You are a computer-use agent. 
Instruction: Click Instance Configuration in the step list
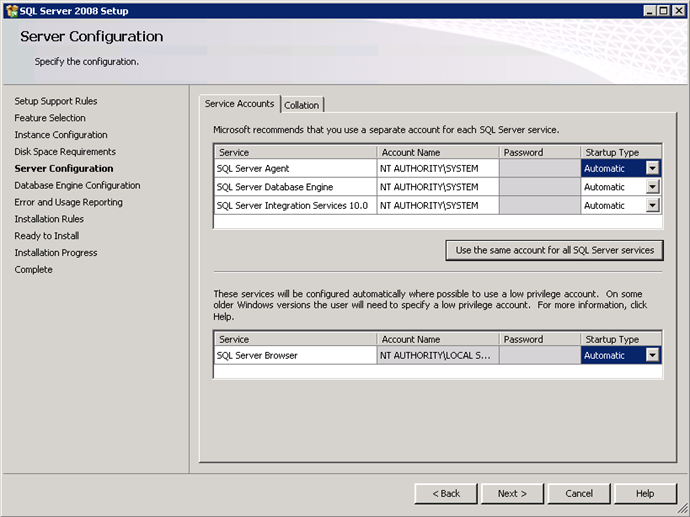61,135
